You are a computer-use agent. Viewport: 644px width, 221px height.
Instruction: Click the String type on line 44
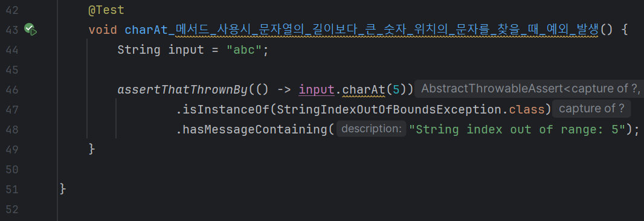tap(139, 50)
